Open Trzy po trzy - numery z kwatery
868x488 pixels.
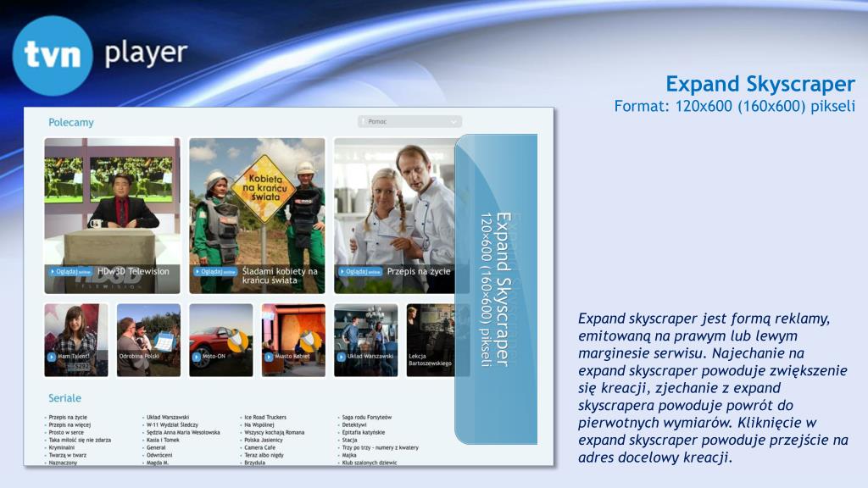click(381, 447)
